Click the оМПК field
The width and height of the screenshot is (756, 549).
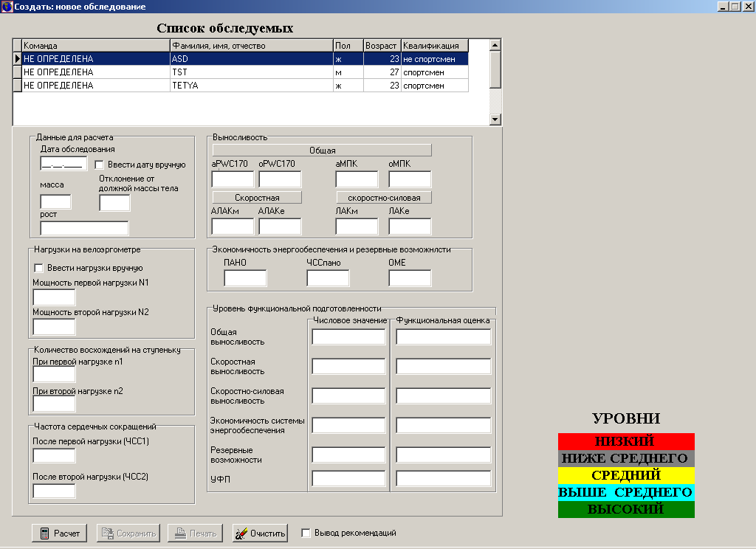(410, 179)
